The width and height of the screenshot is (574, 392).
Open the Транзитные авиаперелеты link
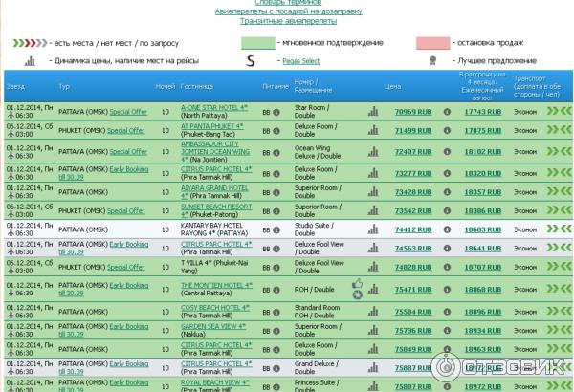coord(286,23)
